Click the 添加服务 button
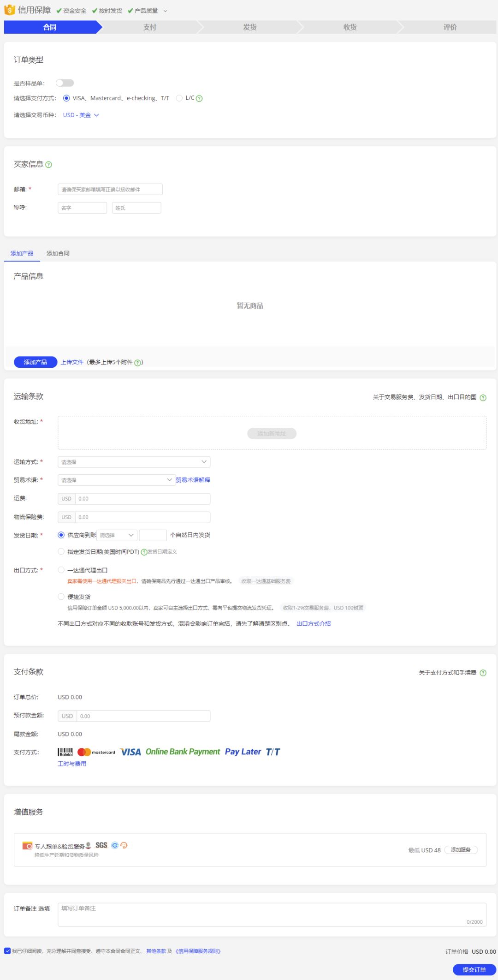 461,850
